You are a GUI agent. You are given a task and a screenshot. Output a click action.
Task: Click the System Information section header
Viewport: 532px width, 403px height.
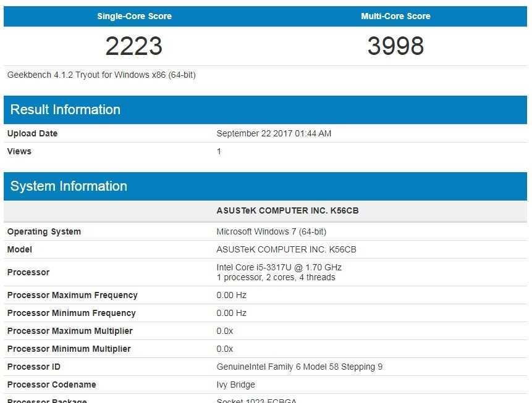coord(69,186)
